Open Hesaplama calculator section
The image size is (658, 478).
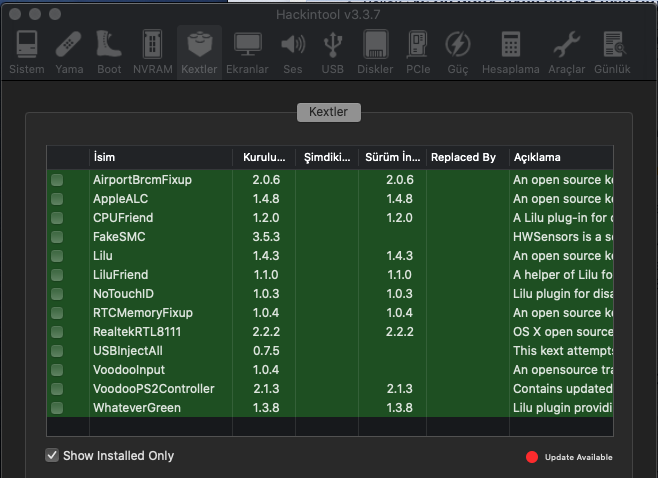point(510,52)
